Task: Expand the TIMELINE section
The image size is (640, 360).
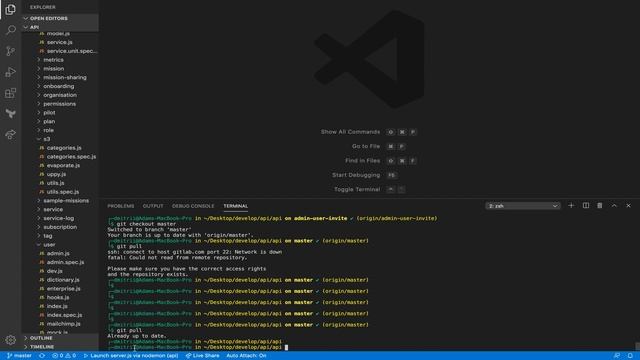Action: pos(60,347)
